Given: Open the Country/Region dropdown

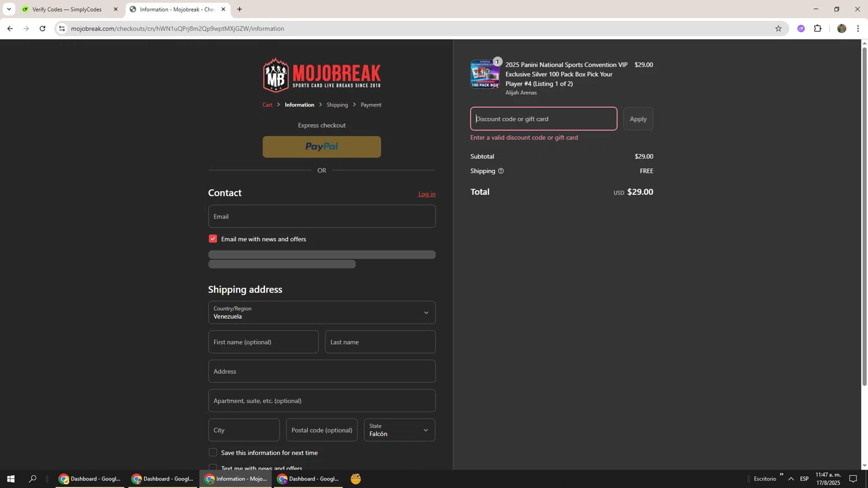Looking at the screenshot, I should [x=322, y=312].
